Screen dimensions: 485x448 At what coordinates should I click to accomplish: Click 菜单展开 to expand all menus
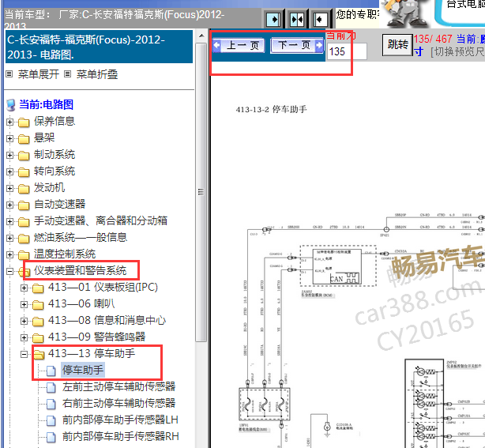(x=39, y=74)
